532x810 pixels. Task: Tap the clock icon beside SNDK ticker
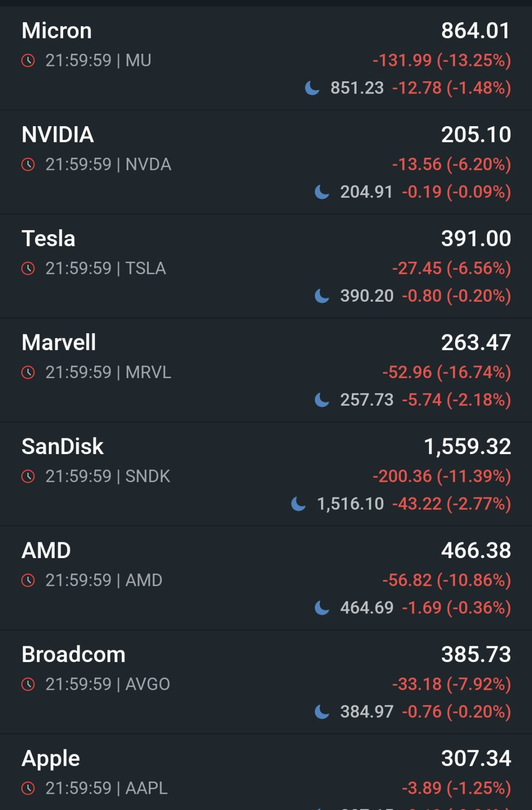click(28, 477)
